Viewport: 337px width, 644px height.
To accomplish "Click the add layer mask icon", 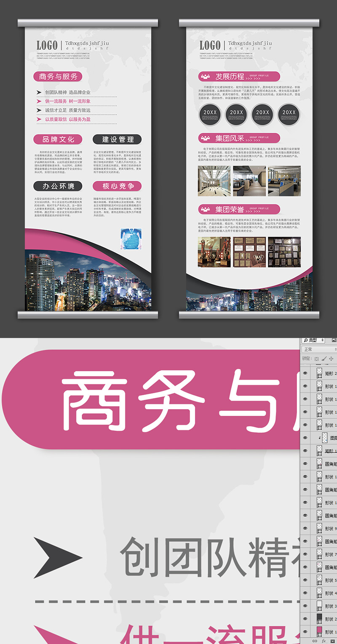I will pos(333,641).
